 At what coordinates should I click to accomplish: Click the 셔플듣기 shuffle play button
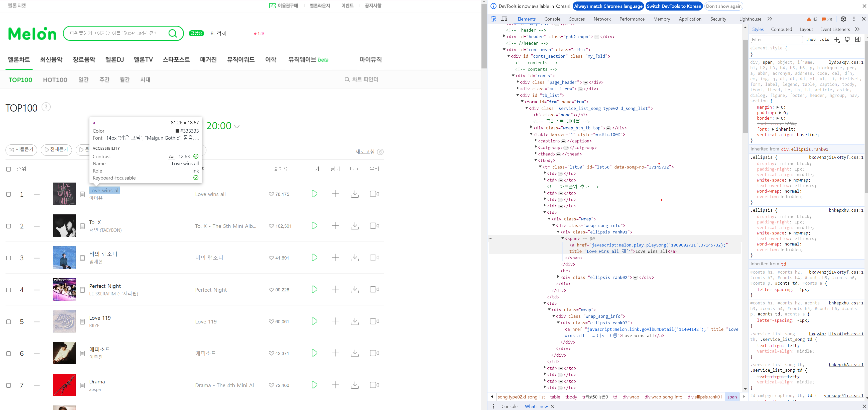click(21, 150)
